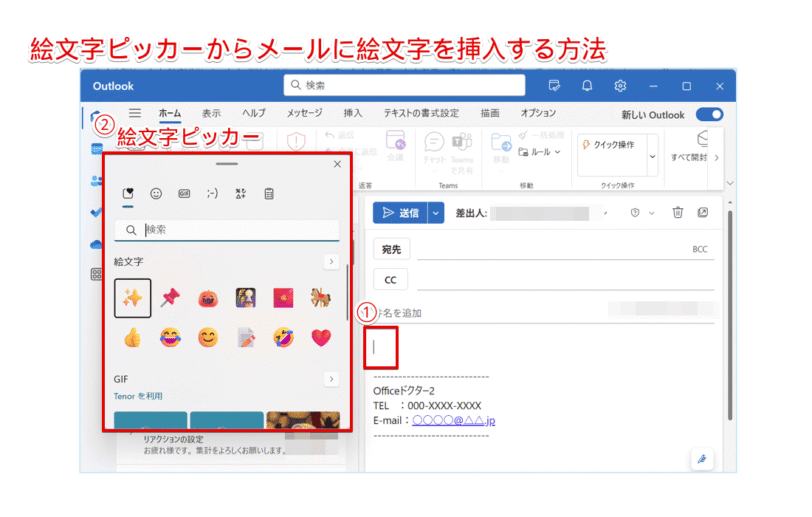Open the 描画 ribbon tab
812x517 pixels.
coord(490,113)
